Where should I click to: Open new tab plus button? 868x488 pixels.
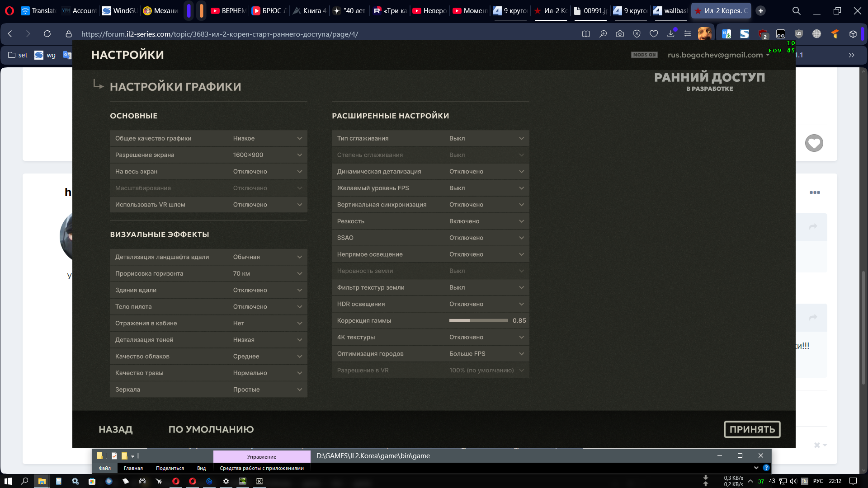tap(761, 10)
